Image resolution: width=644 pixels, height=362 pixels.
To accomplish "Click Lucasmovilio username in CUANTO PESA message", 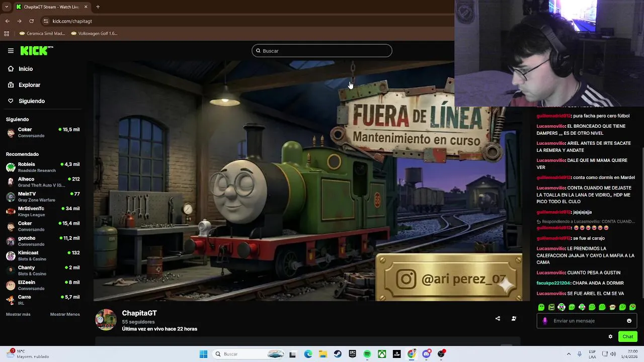I will tap(551, 273).
